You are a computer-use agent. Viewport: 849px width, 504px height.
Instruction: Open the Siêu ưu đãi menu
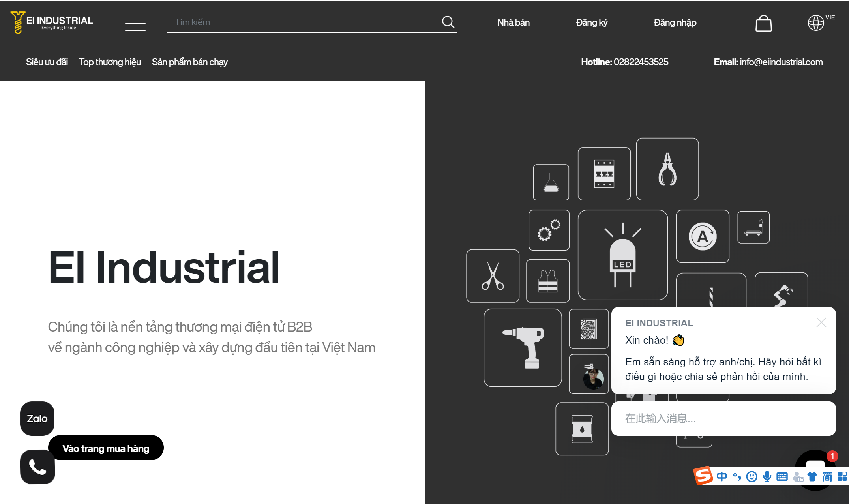click(47, 62)
